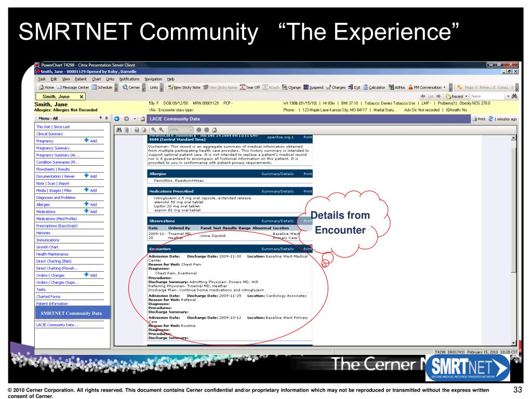Screen dimensions: 532x399
Task: Click binoculars patient search icon beside Name field
Action: (x=515, y=96)
